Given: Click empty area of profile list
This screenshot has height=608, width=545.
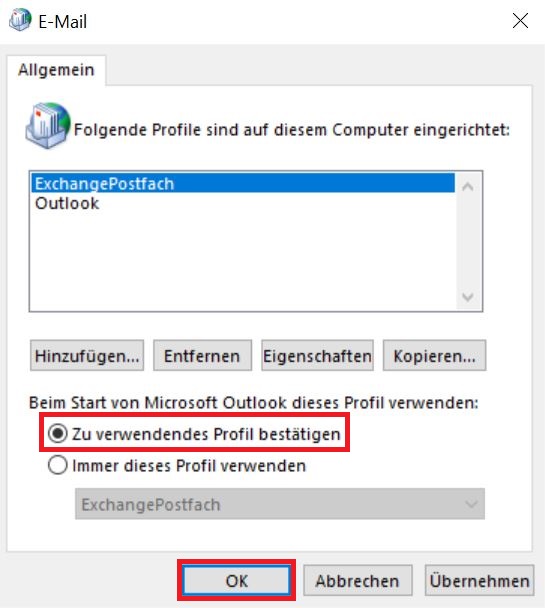Looking at the screenshot, I should (243, 262).
